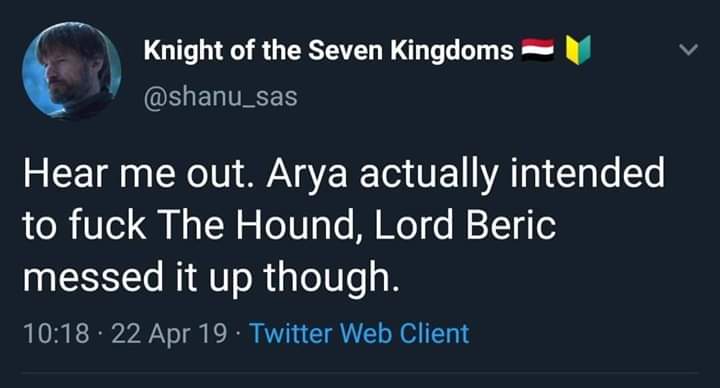
Task: Click the word "actually" in the tweet
Action: pyautogui.click(x=429, y=174)
